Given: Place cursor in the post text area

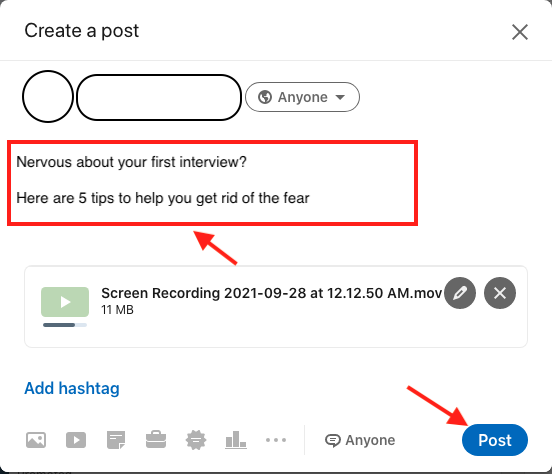Looking at the screenshot, I should pos(212,183).
